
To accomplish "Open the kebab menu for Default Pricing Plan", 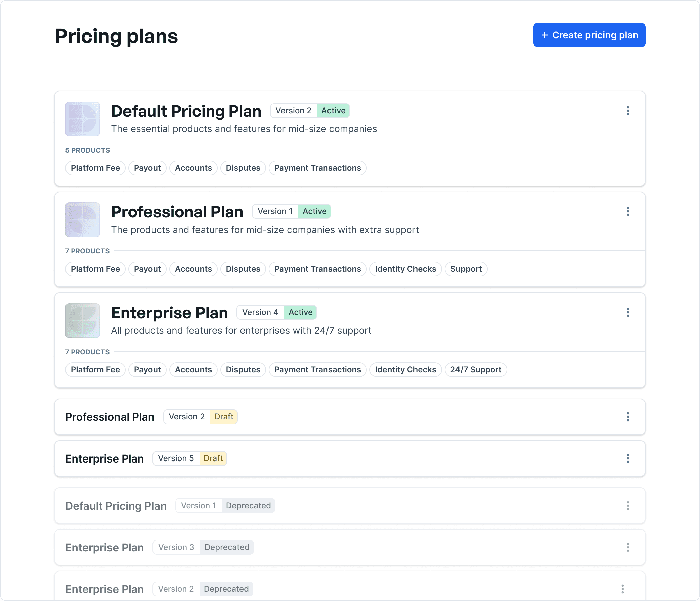I will pos(628,111).
